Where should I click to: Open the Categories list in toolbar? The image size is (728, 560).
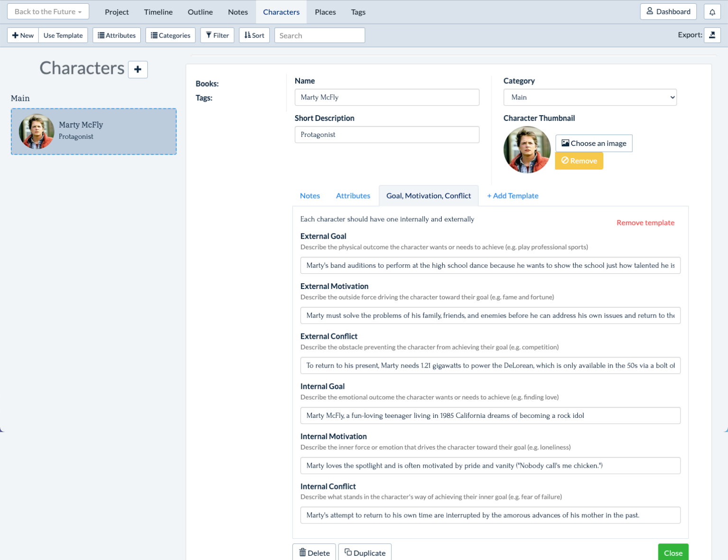(171, 36)
